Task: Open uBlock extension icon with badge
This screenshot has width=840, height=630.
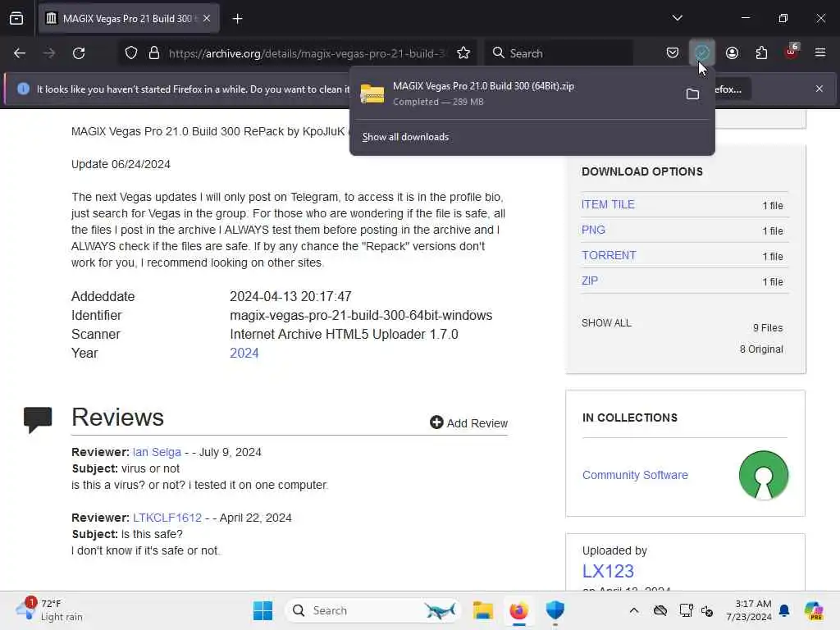Action: tap(792, 52)
